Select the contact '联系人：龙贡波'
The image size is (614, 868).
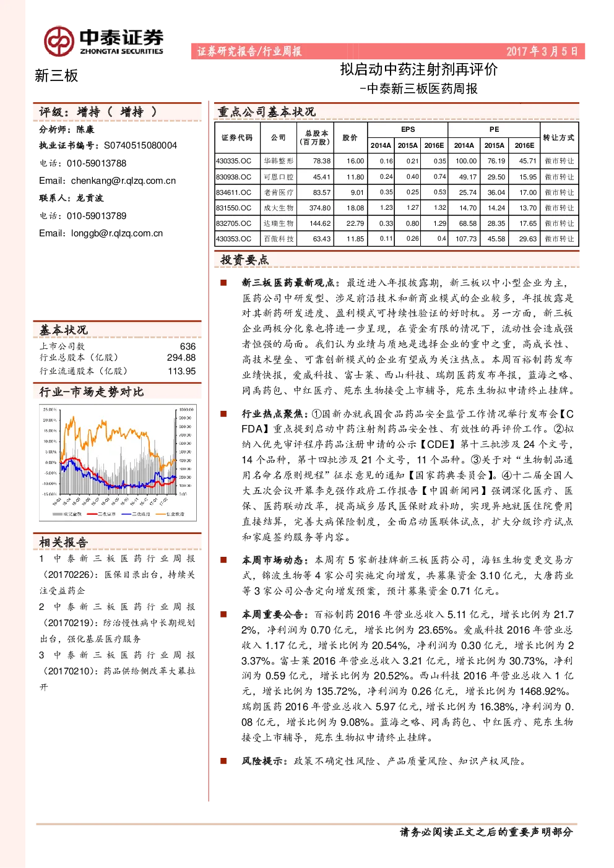pyautogui.click(x=71, y=198)
